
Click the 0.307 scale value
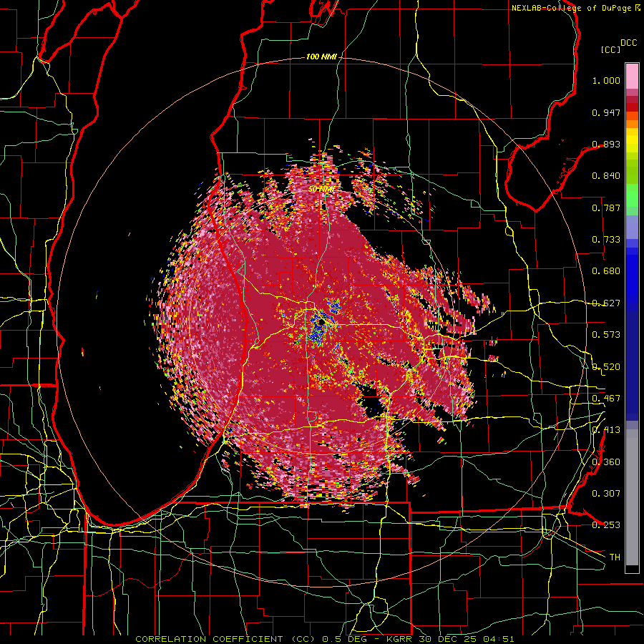click(x=606, y=494)
